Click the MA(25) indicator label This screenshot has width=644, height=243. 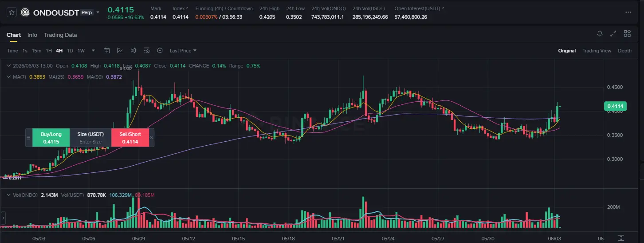57,77
